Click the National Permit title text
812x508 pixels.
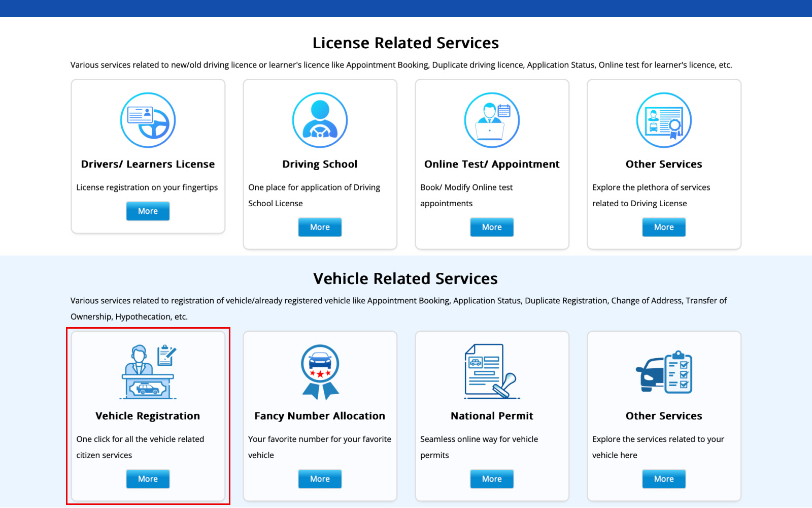click(491, 416)
